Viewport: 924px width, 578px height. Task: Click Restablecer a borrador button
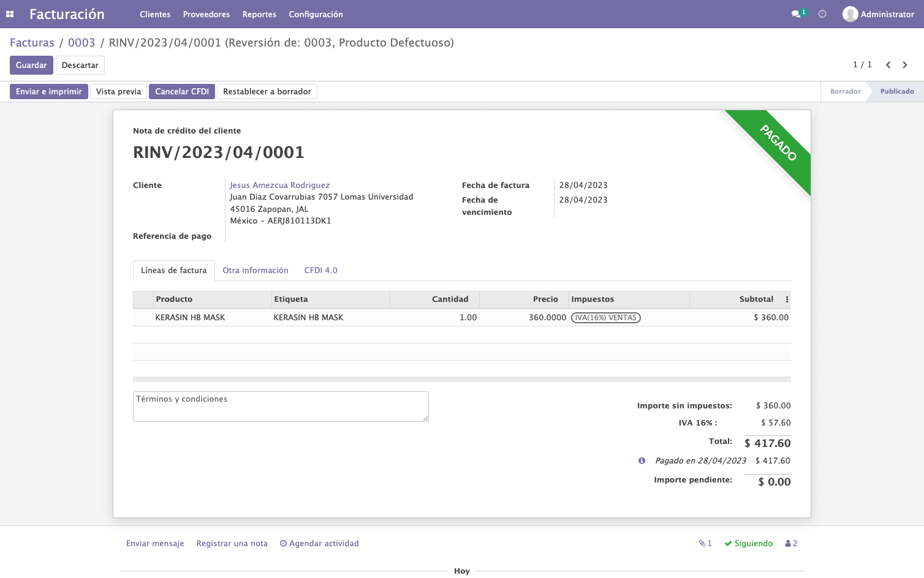(x=267, y=91)
